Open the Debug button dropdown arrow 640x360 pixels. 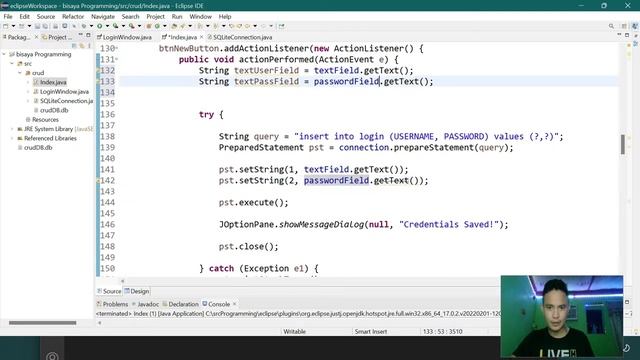click(x=91, y=26)
